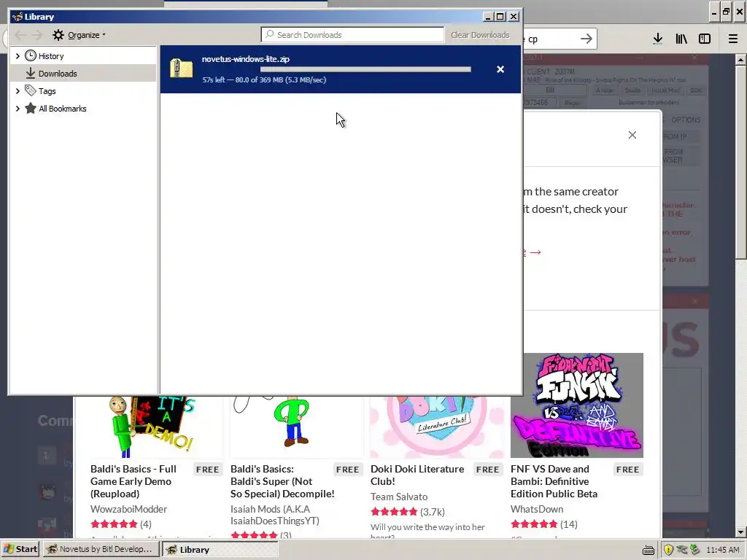
Task: Click the novetus-windows-lite.zip file name
Action: coord(246,59)
